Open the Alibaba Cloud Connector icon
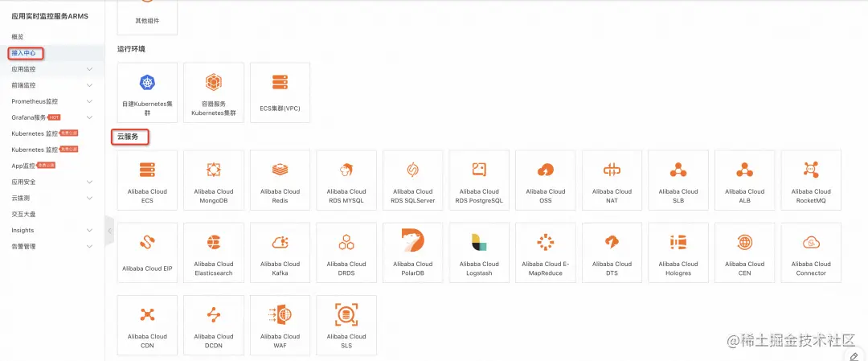Image resolution: width=868 pixels, height=361 pixels. coord(812,243)
